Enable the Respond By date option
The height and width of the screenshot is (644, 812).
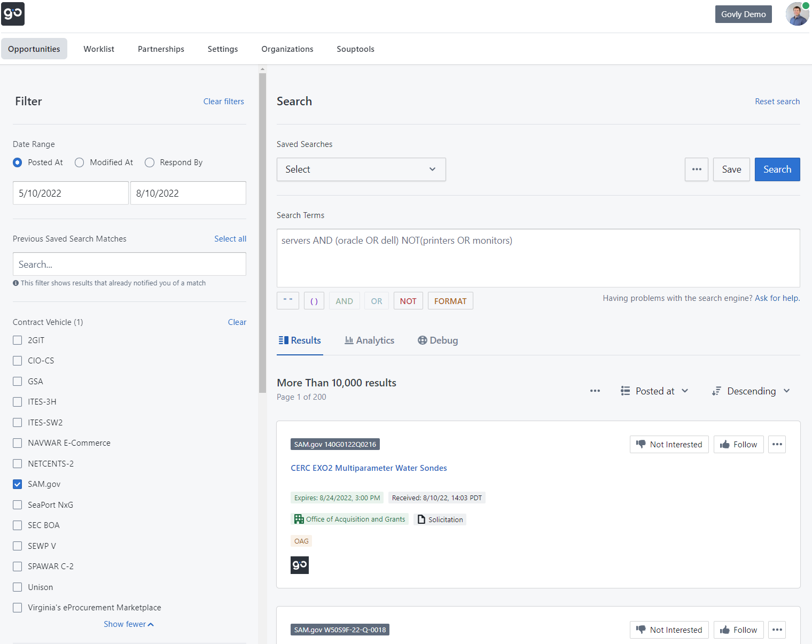(x=150, y=162)
